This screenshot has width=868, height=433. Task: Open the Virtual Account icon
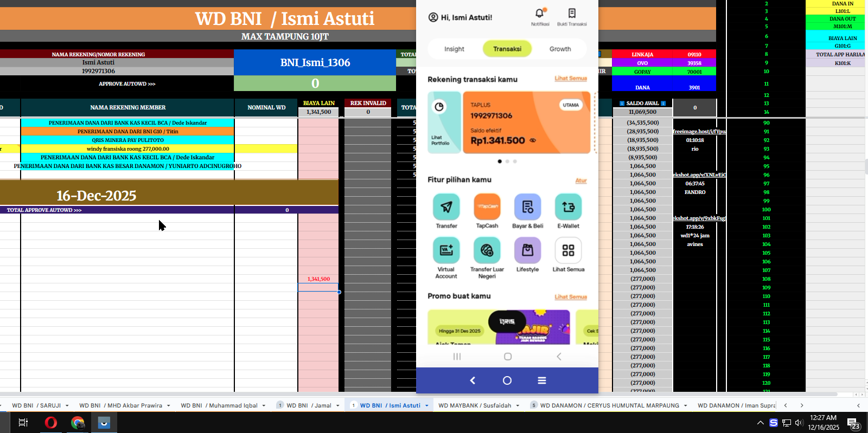446,250
